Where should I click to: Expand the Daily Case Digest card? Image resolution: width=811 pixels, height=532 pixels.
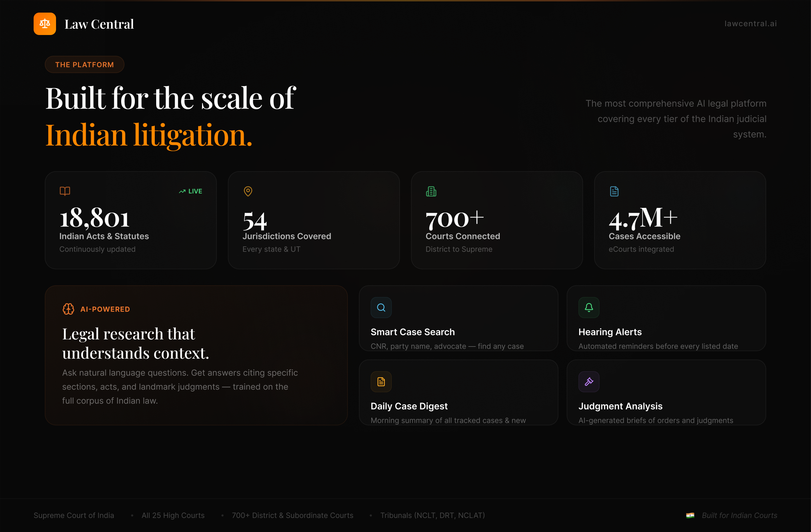point(458,393)
